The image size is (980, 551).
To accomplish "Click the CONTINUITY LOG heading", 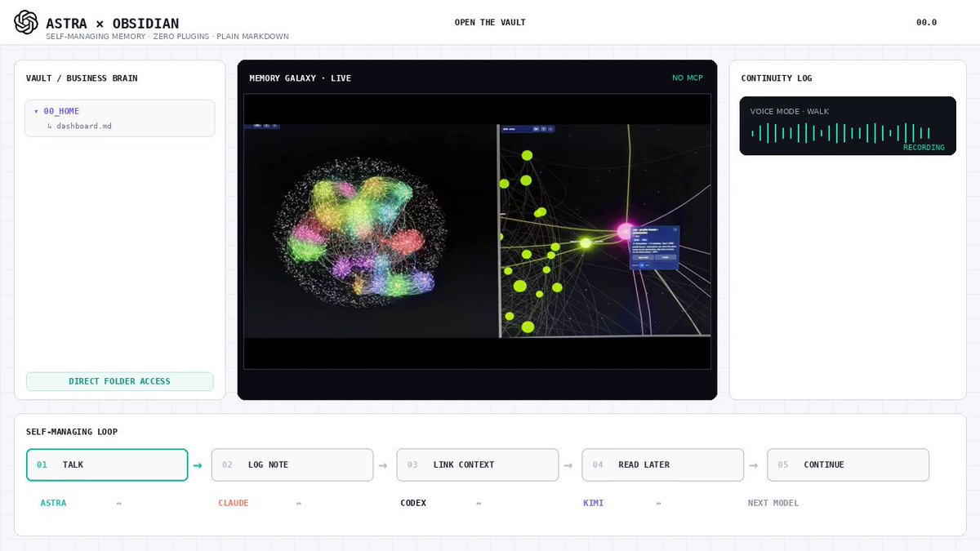I will click(777, 78).
